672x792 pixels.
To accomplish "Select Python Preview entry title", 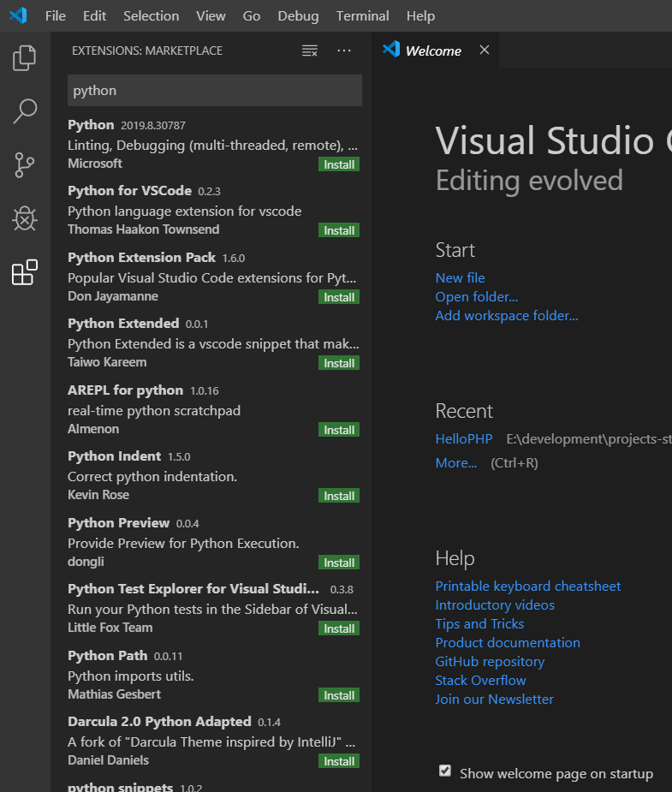I will (x=119, y=523).
